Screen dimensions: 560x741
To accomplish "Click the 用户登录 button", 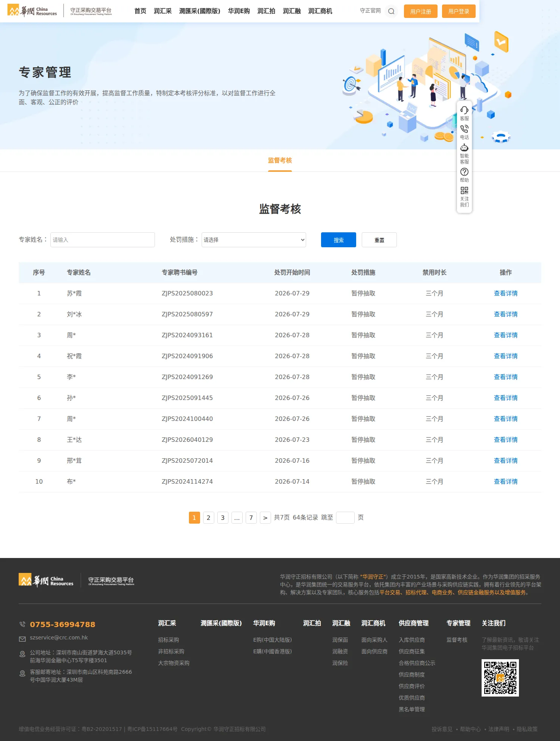I will point(459,11).
